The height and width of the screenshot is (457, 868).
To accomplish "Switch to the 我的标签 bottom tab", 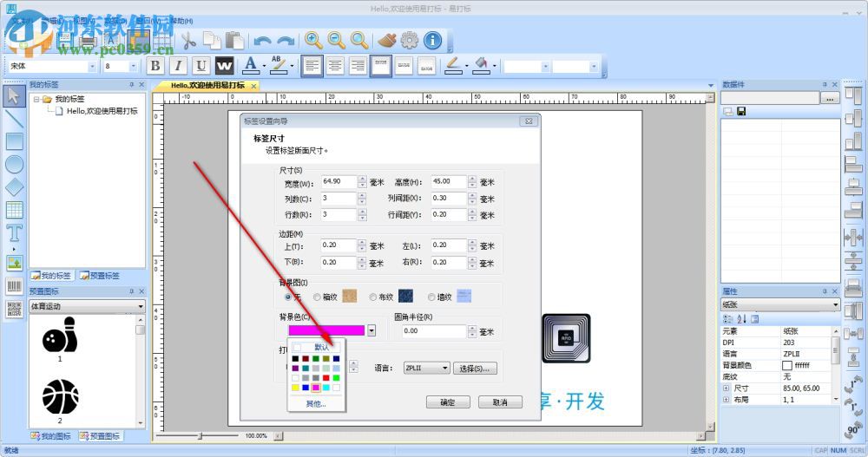I will click(x=51, y=276).
